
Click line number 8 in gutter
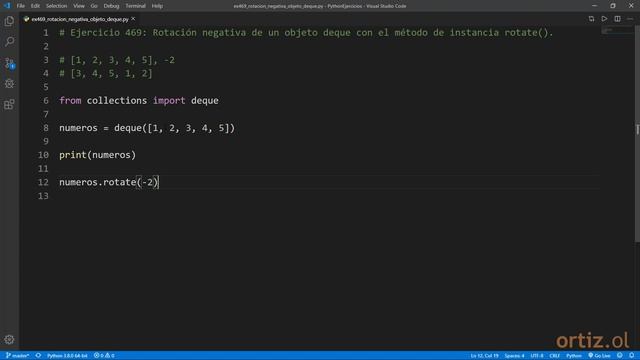point(46,128)
